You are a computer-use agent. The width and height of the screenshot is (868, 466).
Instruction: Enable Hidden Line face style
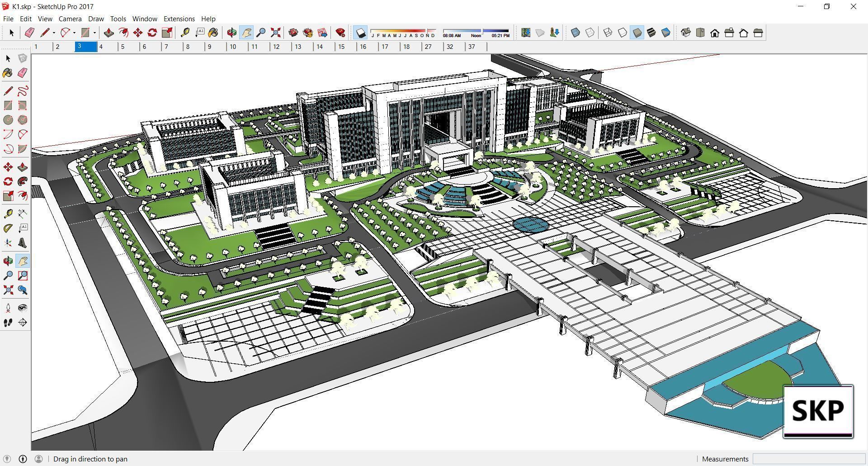(623, 33)
